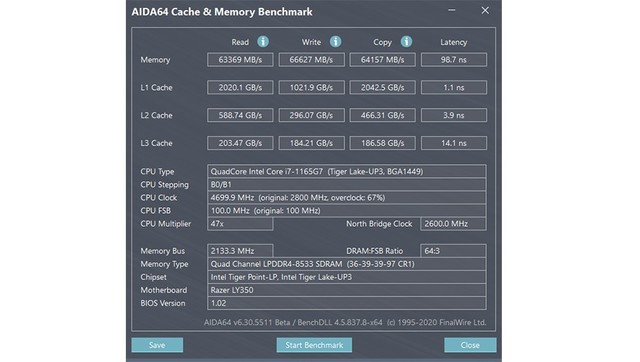Start the benchmark
Screen dimensions: 640x362
coord(314,345)
